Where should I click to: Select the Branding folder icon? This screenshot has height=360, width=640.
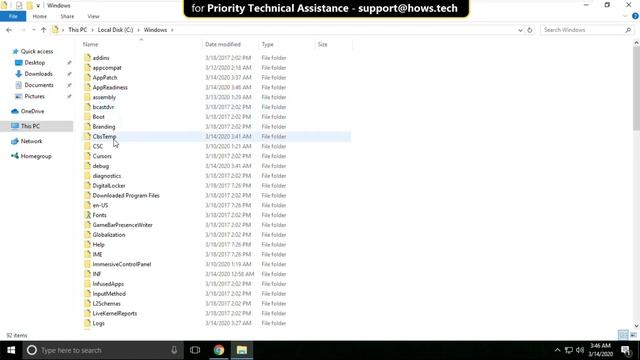click(87, 127)
